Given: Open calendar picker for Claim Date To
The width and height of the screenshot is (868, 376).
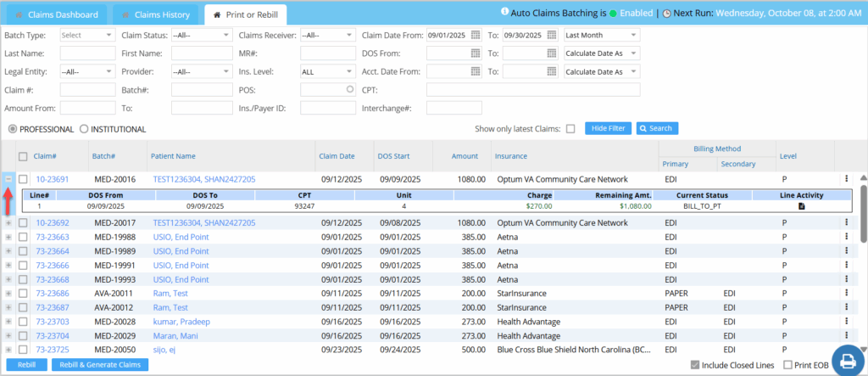Looking at the screenshot, I should tap(550, 35).
